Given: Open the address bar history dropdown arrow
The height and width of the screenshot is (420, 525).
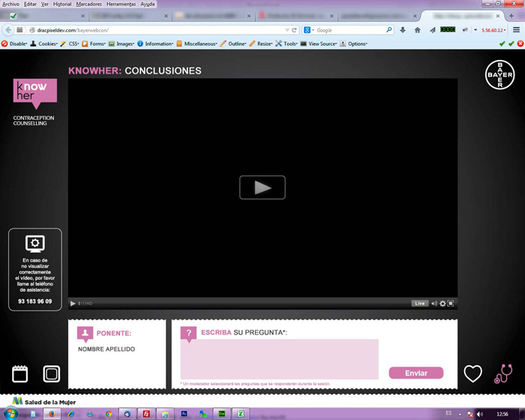Looking at the screenshot, I should coord(287,30).
